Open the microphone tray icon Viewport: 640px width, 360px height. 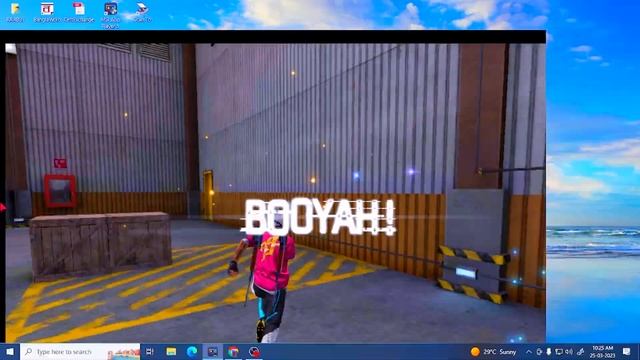pos(549,351)
